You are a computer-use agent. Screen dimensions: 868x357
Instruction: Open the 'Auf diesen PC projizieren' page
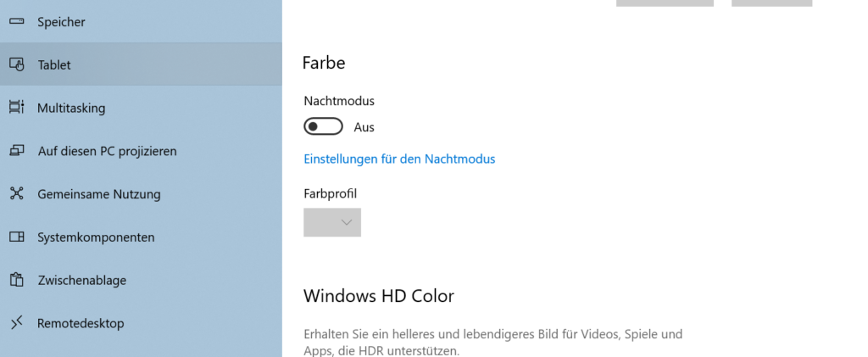coord(107,151)
